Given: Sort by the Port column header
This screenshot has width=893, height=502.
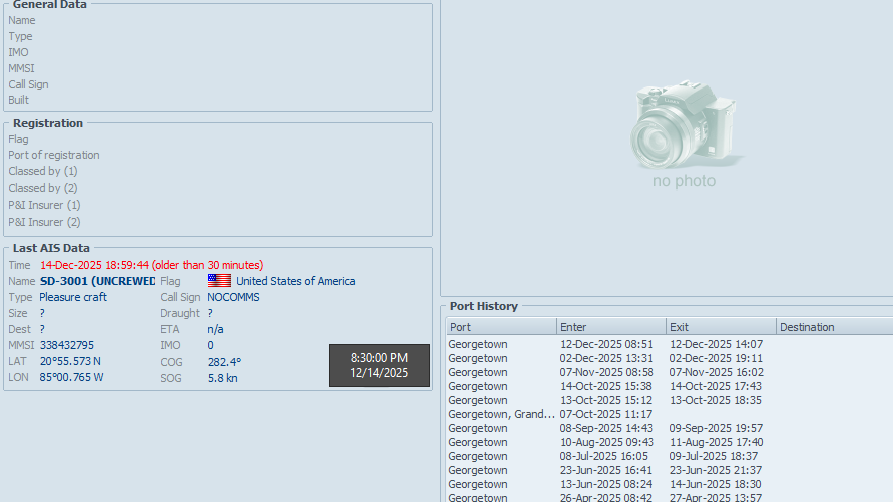Looking at the screenshot, I should point(501,327).
